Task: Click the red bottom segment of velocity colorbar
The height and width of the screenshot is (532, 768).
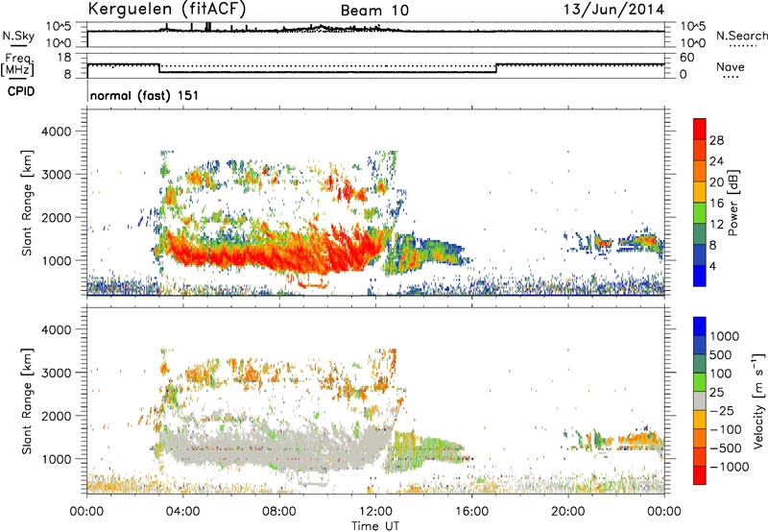Action: pos(700,475)
